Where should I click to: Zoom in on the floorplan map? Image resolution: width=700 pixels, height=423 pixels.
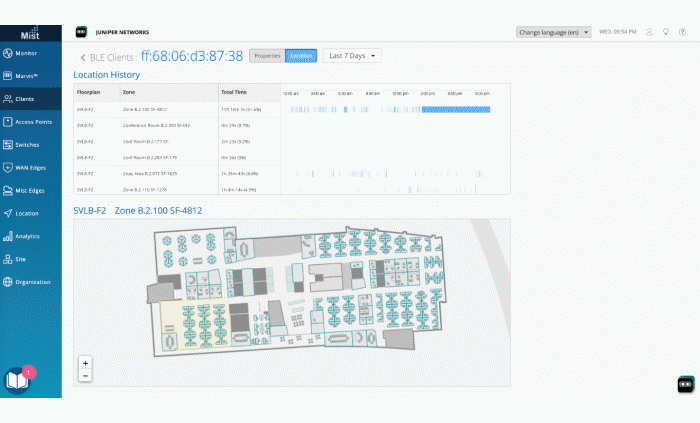pos(85,363)
